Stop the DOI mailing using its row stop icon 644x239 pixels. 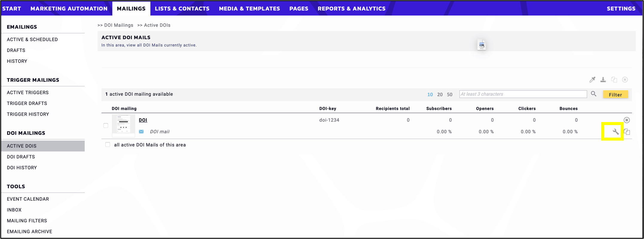[x=627, y=120]
